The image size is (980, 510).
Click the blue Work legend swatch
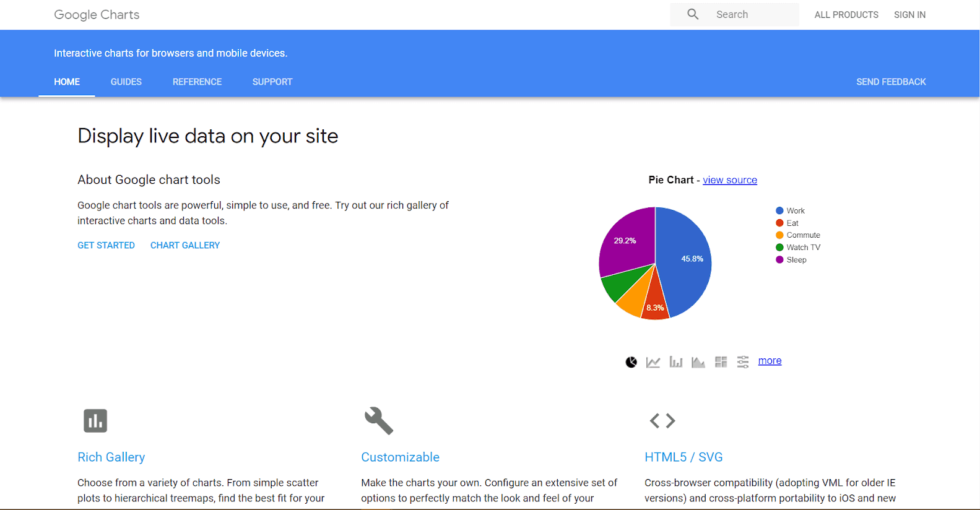[779, 210]
